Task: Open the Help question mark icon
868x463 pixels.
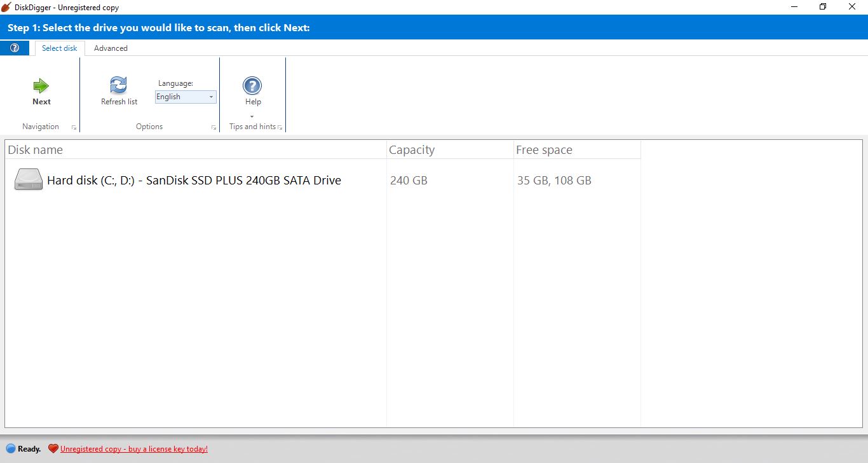Action: point(252,86)
